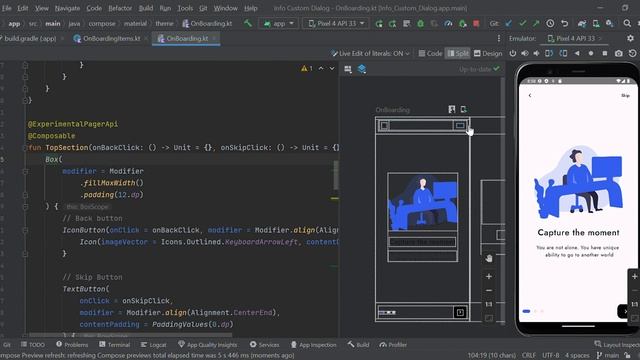The width and height of the screenshot is (640, 360).
Task: Open the Pixel 4 API 33 device dropdown
Action: (x=336, y=24)
